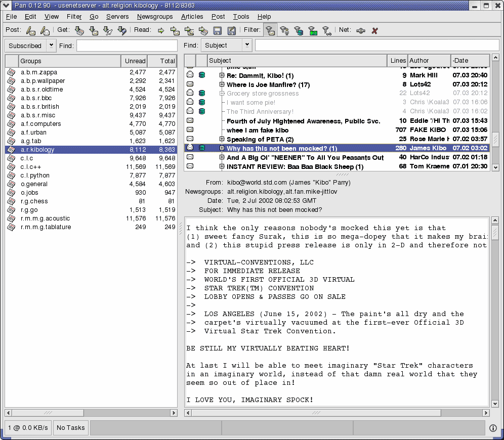The height and width of the screenshot is (440, 504).
Task: Click the red X stop tasks icon
Action: point(375,30)
